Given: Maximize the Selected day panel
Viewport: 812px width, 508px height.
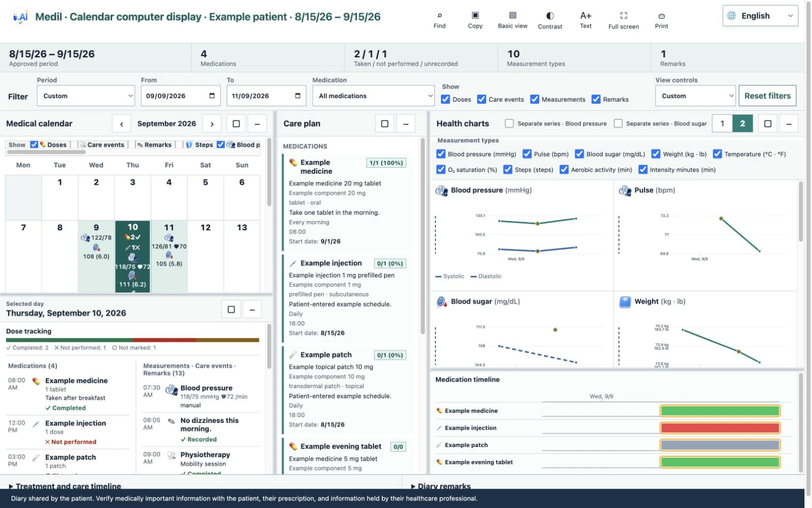Looking at the screenshot, I should [231, 309].
